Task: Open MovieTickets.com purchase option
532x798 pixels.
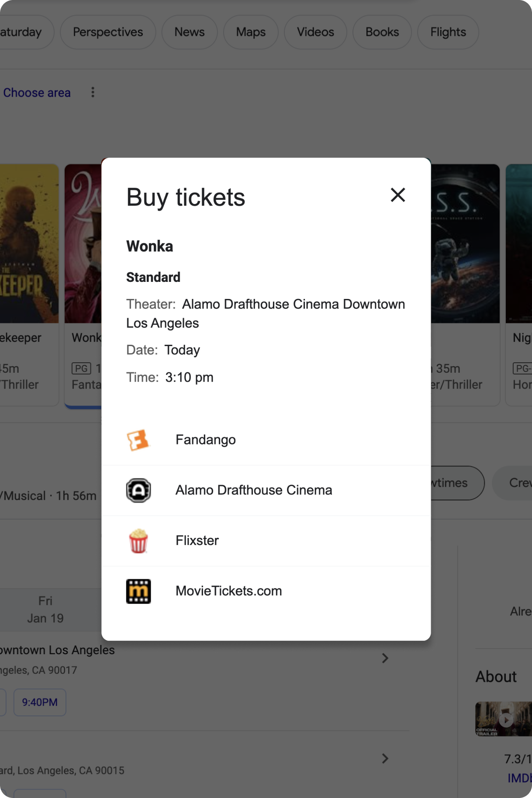Action: tap(228, 590)
